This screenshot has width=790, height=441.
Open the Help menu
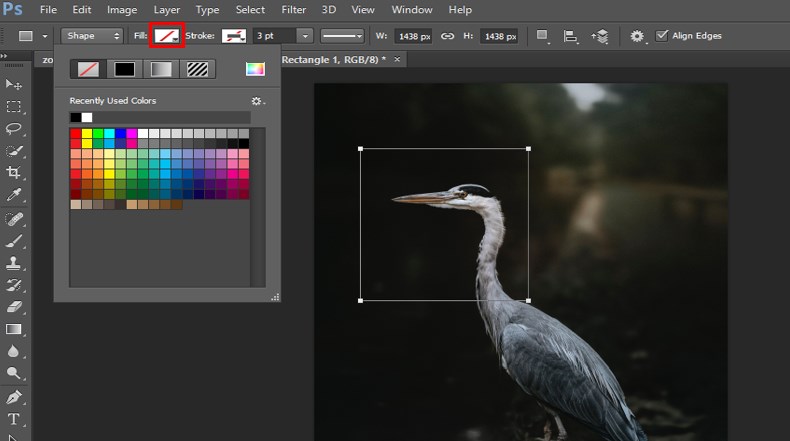460,10
